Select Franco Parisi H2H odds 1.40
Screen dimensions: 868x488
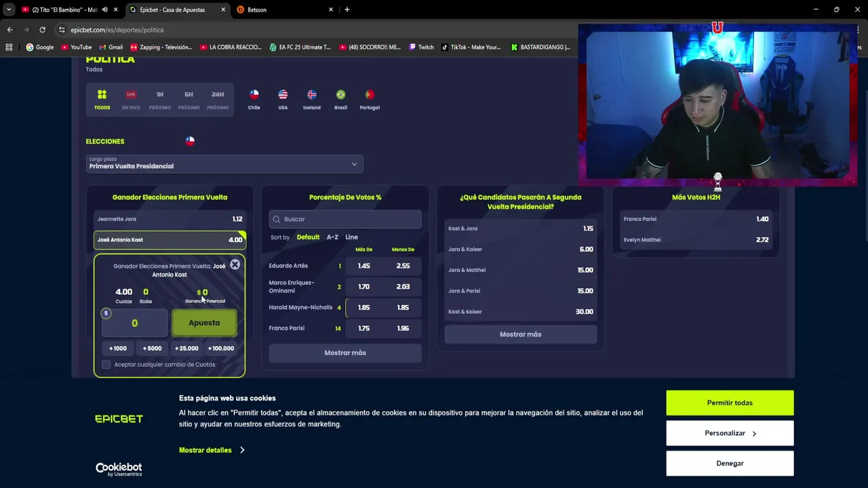pos(696,219)
